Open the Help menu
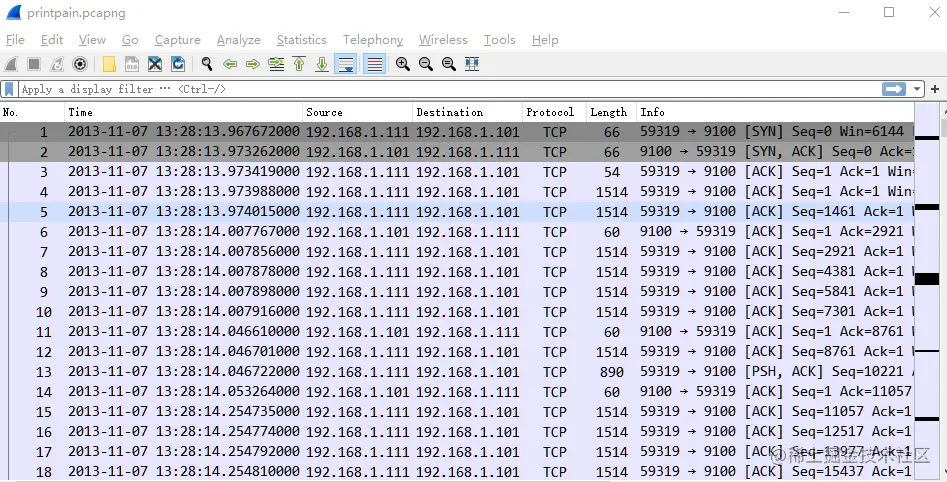 point(545,40)
